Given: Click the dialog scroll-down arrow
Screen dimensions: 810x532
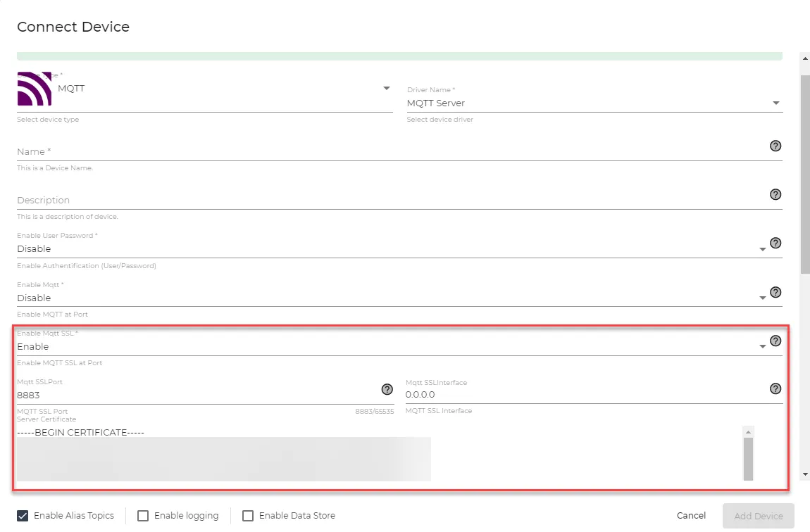Looking at the screenshot, I should (805, 474).
